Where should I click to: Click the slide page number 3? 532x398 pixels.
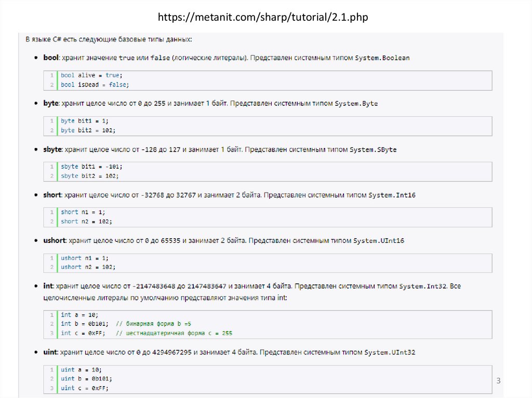tap(498, 381)
